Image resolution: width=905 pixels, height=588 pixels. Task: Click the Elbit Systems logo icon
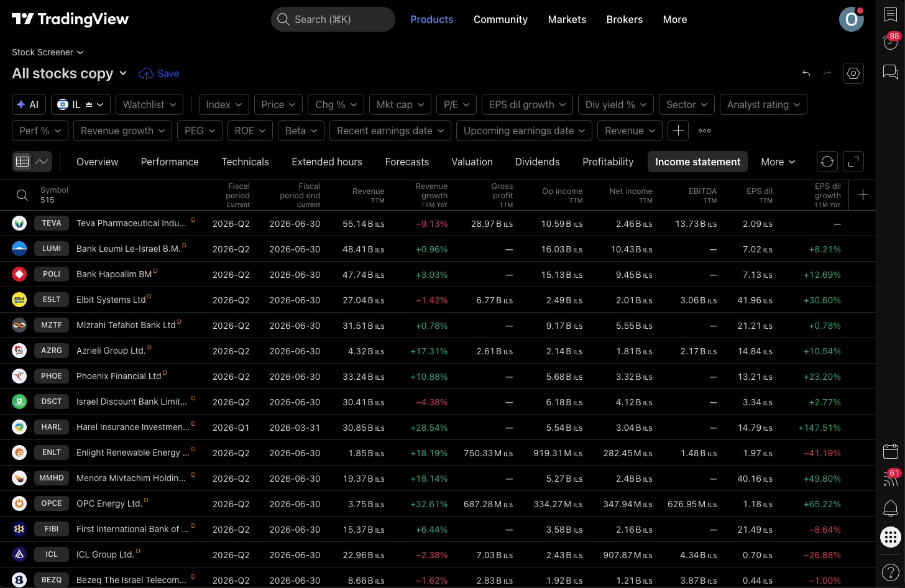tap(19, 300)
